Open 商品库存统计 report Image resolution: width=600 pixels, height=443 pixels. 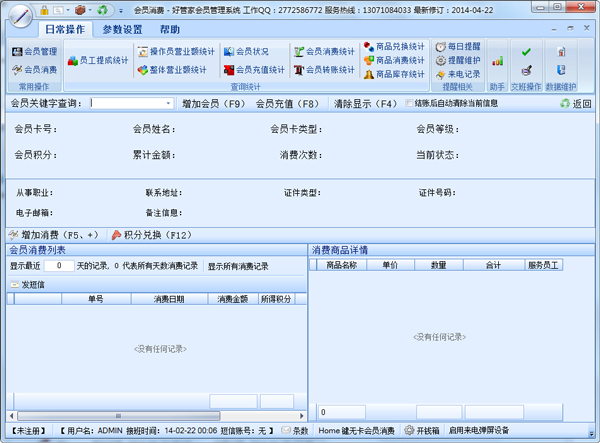[395, 74]
